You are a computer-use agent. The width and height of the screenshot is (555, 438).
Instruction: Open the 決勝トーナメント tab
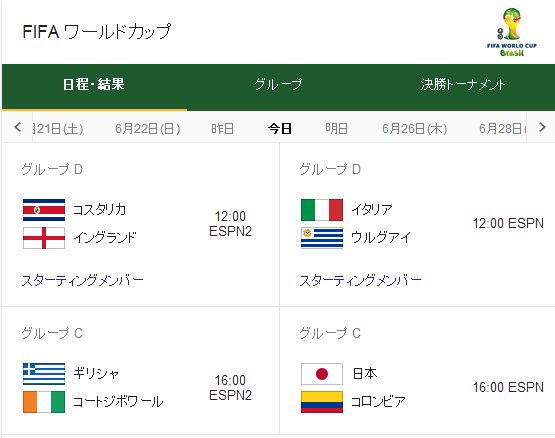tap(463, 84)
